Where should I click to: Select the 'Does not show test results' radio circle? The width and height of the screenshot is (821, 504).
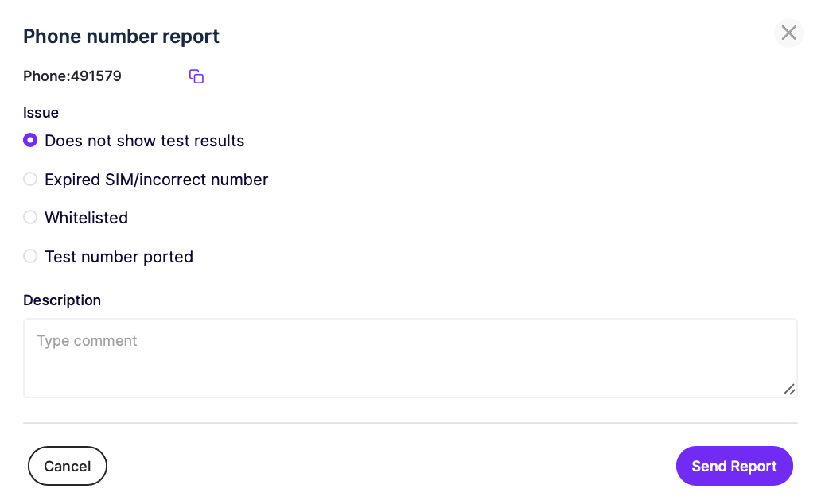[30, 140]
